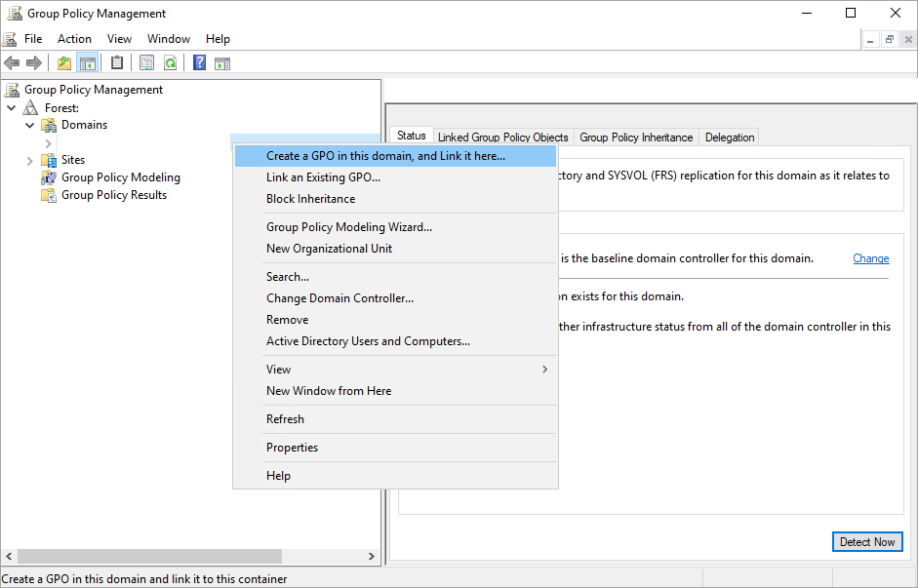This screenshot has width=918, height=588.
Task: Click the Change link for baseline domain controller
Action: coord(870,258)
